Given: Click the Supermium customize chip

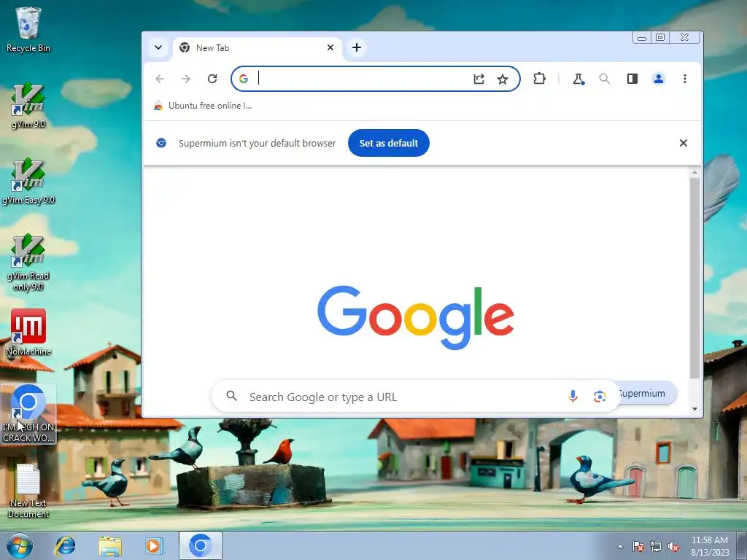Looking at the screenshot, I should [646, 393].
